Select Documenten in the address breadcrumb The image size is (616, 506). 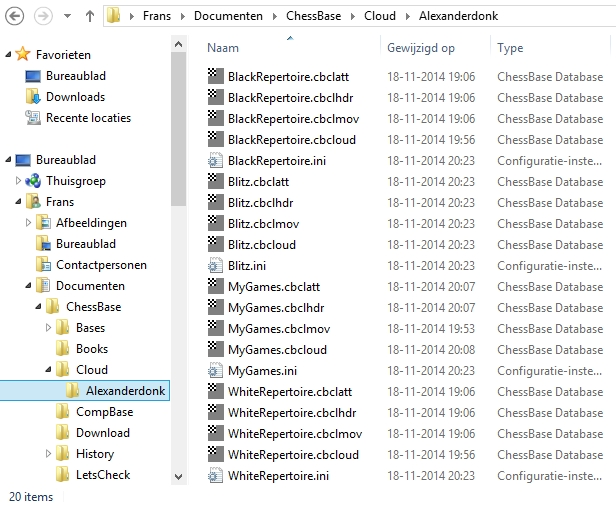coord(228,16)
